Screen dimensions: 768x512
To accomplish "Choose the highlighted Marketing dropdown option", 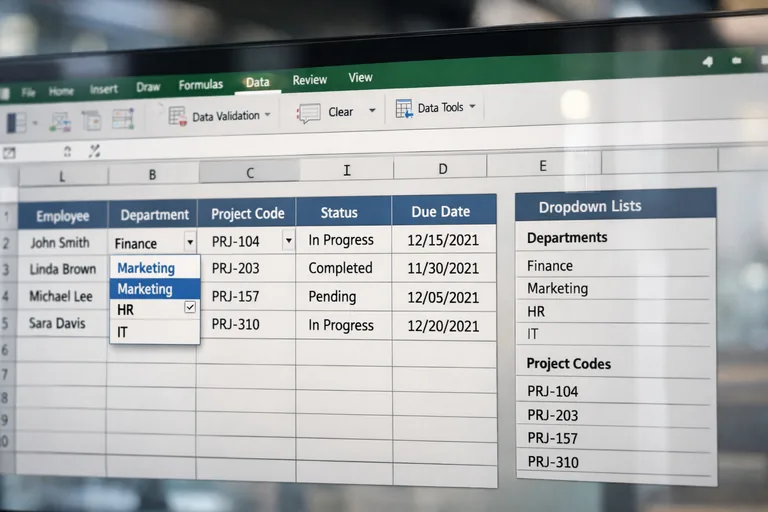I will pos(155,289).
